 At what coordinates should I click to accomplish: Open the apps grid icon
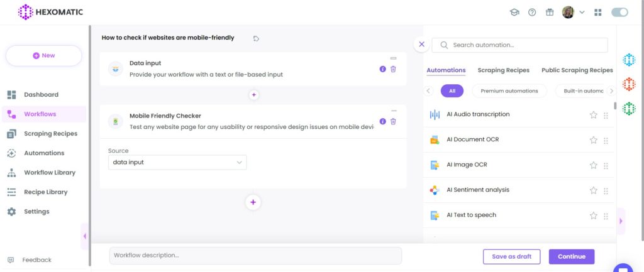point(597,12)
